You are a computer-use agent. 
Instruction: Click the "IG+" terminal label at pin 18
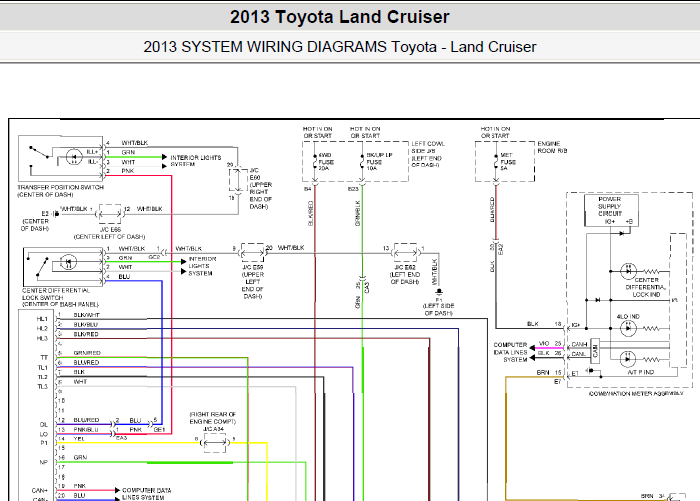tap(575, 326)
